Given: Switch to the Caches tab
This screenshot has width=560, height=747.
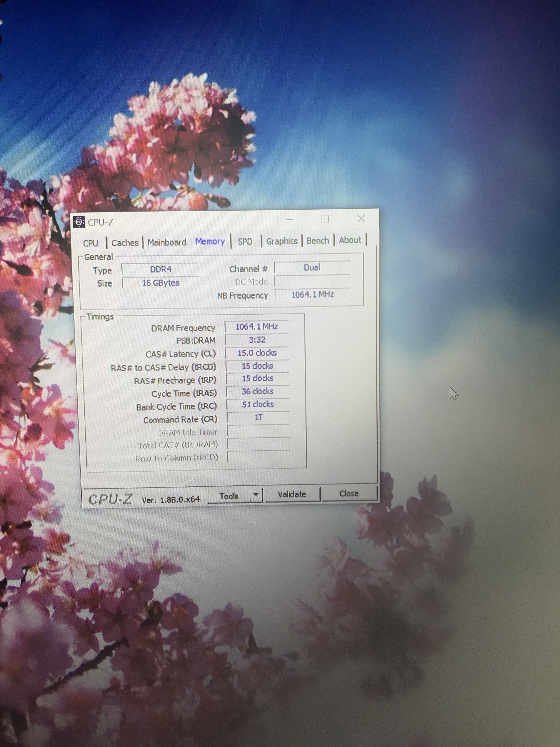Looking at the screenshot, I should click(x=125, y=243).
